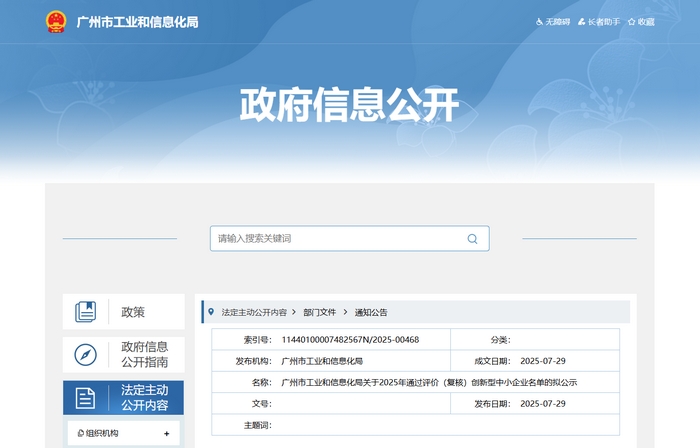Click the 无障碍 accessibility icon

coord(539,22)
